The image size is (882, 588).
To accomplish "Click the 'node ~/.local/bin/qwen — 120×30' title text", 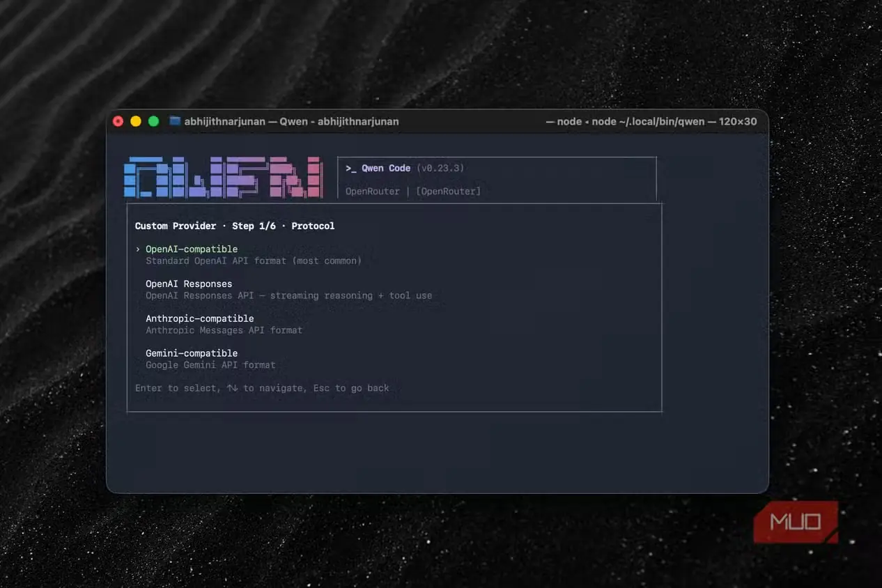I will [674, 121].
